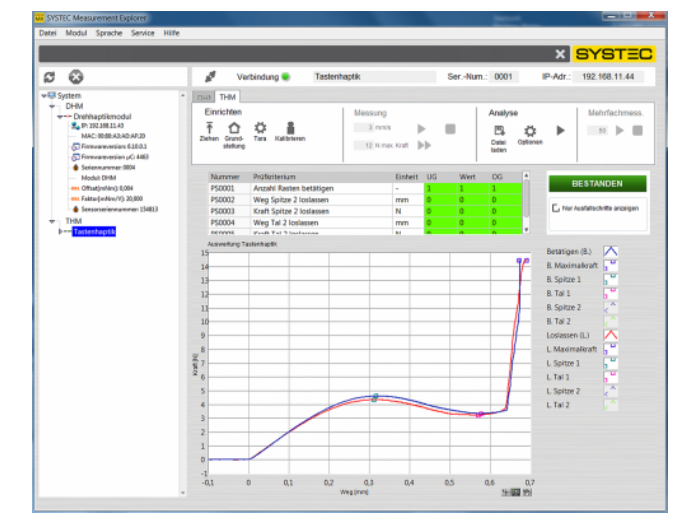Screen dimensions: 700x525
Task: Select Tastenhaptik in the tree
Action: coord(94,231)
